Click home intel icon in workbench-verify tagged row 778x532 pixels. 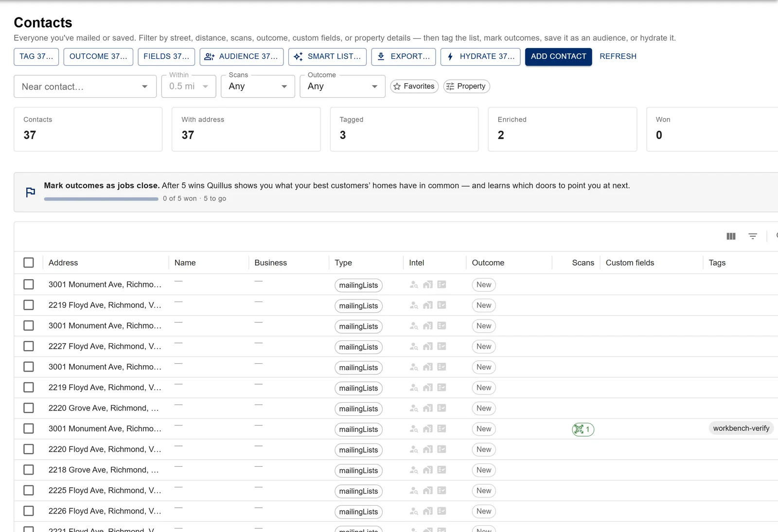pos(428,429)
